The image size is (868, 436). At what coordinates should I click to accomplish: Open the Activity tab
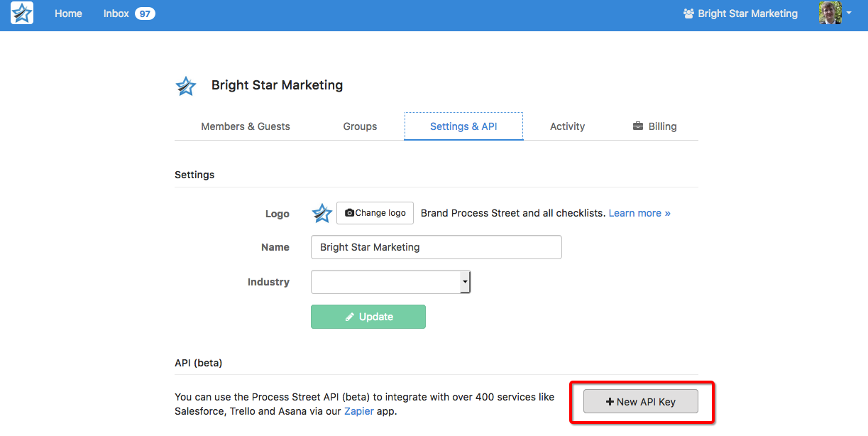coord(567,126)
